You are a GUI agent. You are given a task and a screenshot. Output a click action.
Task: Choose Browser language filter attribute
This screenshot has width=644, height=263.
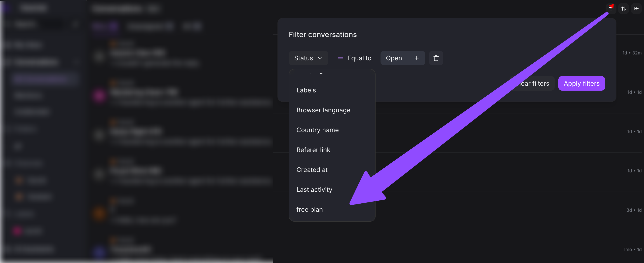click(x=323, y=110)
